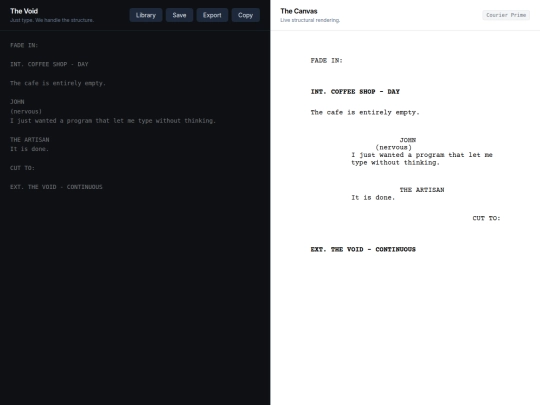
Task: Click 'JOHN' character line in the editor
Action: click(17, 102)
